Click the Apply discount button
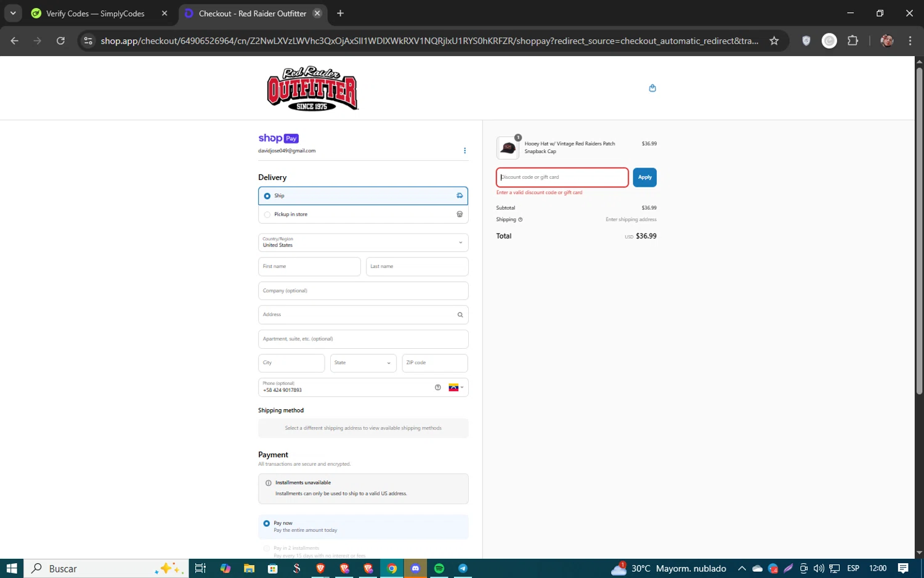The height and width of the screenshot is (578, 924). click(644, 177)
